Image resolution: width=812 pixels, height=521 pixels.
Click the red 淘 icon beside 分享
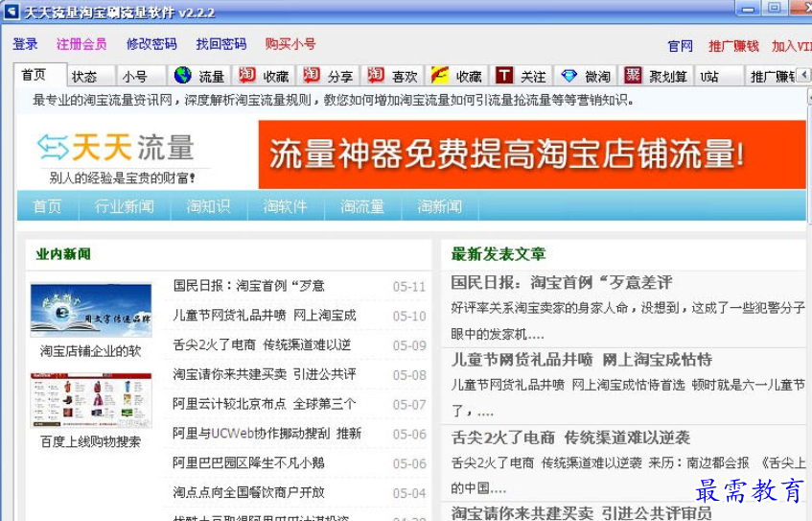[x=312, y=75]
